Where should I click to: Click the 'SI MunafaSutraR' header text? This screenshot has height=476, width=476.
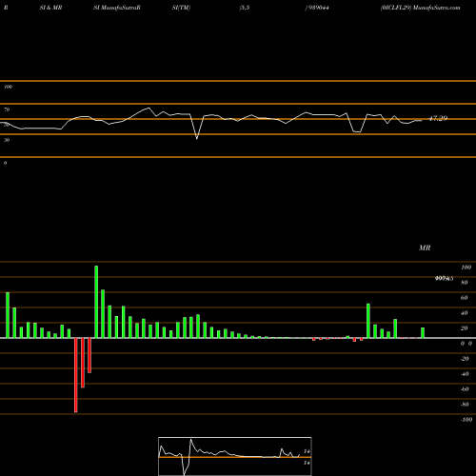click(x=117, y=8)
